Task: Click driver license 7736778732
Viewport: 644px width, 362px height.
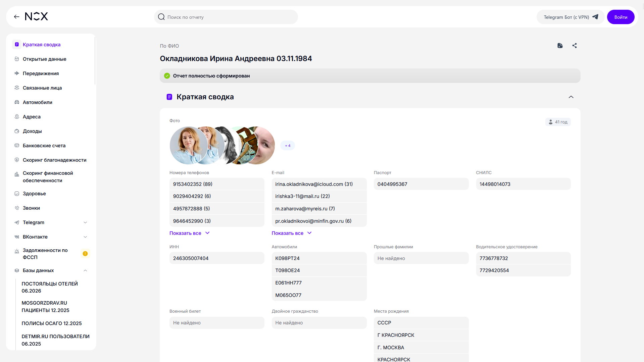Action: point(523,258)
